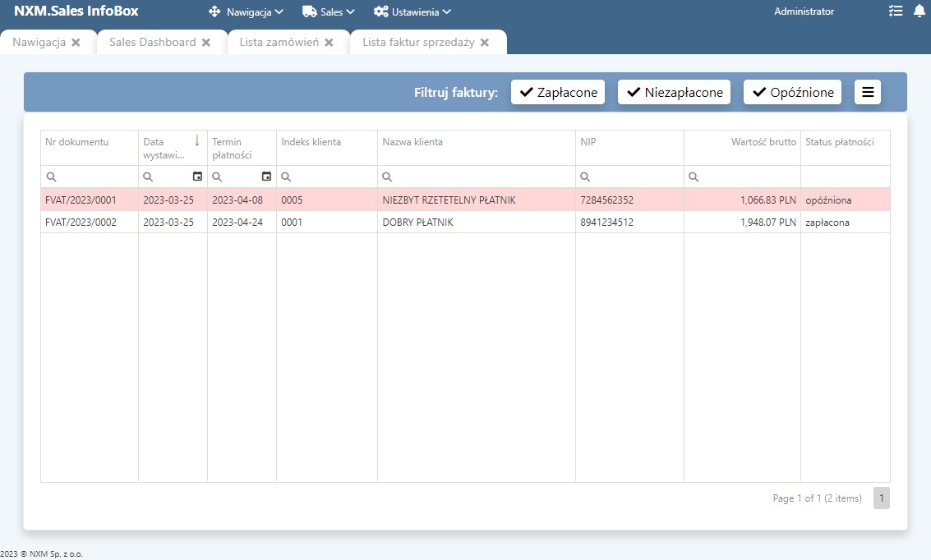931x560 pixels.
Task: Open the Ustawienia dropdown menu
Action: 412,12
